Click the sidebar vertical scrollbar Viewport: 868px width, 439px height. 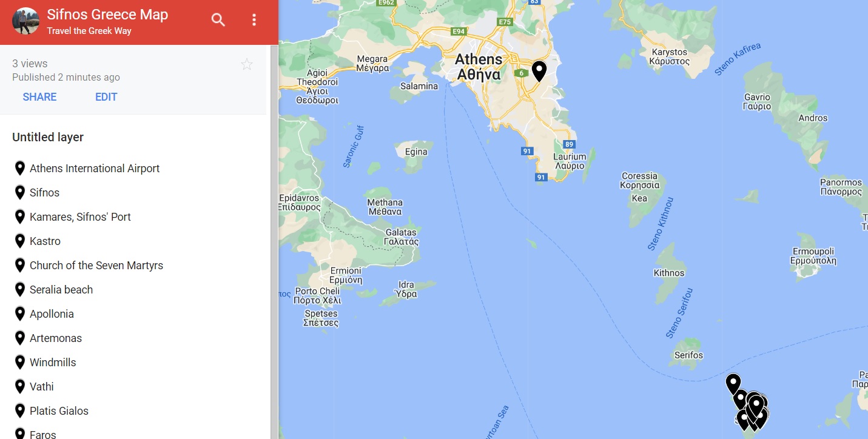[x=274, y=242]
